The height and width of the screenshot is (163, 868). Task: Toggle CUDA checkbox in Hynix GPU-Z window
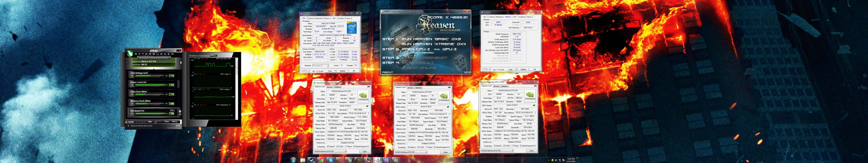pyautogui.click(x=504, y=146)
